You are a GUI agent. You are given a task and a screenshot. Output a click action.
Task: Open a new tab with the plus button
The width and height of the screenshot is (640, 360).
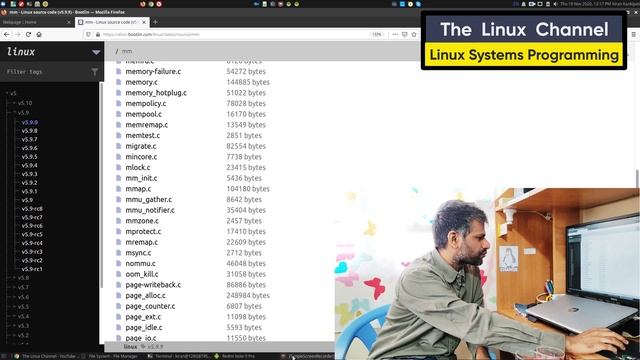coord(155,22)
